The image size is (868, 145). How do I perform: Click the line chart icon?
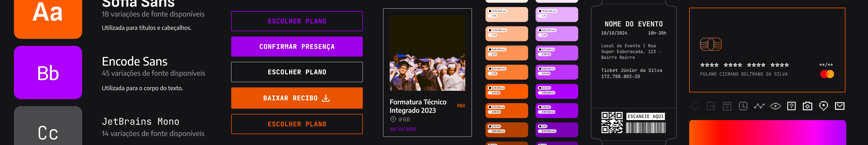pos(759,106)
